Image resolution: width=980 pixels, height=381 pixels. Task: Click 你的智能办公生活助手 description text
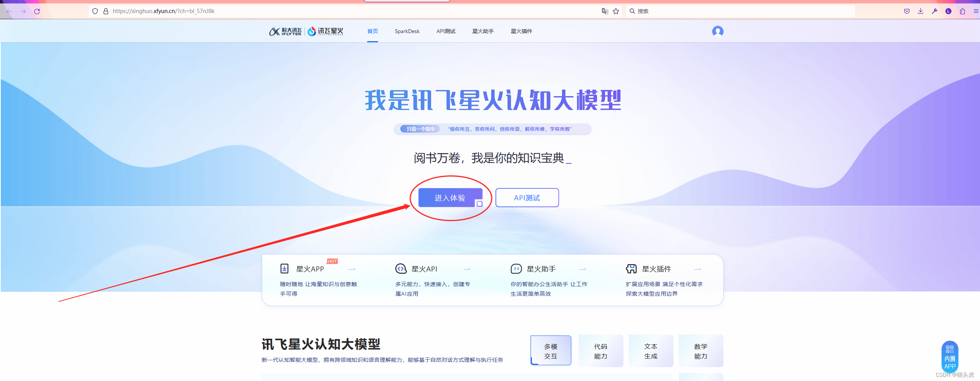549,289
